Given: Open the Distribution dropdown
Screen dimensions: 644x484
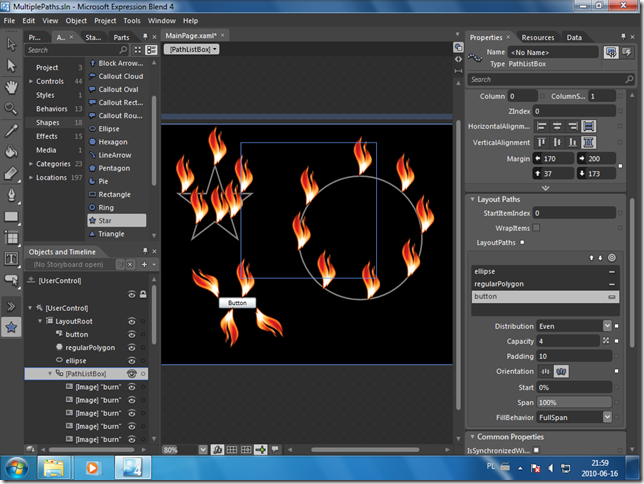Looking at the screenshot, I should (x=607, y=326).
